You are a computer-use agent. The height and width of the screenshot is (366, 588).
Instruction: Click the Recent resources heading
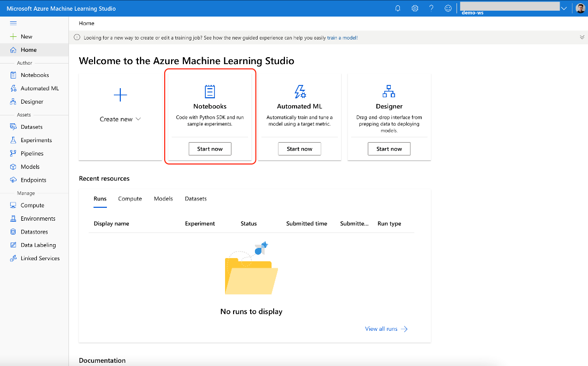click(x=104, y=178)
